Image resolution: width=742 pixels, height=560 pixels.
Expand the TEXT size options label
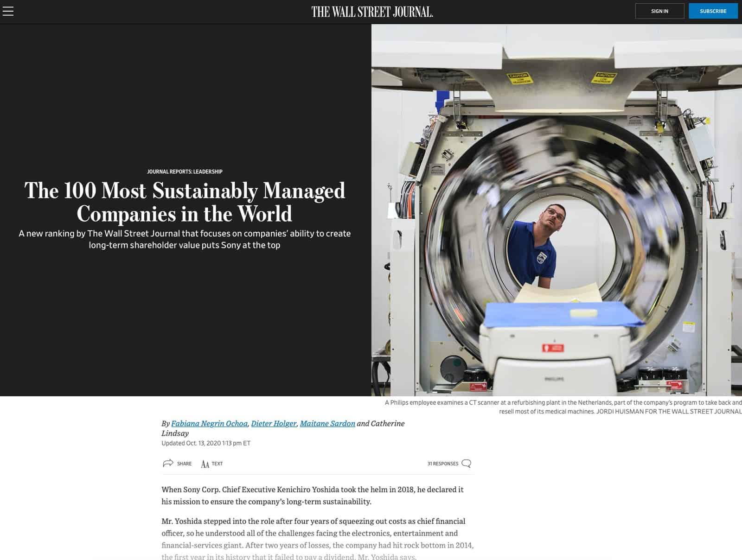point(217,464)
